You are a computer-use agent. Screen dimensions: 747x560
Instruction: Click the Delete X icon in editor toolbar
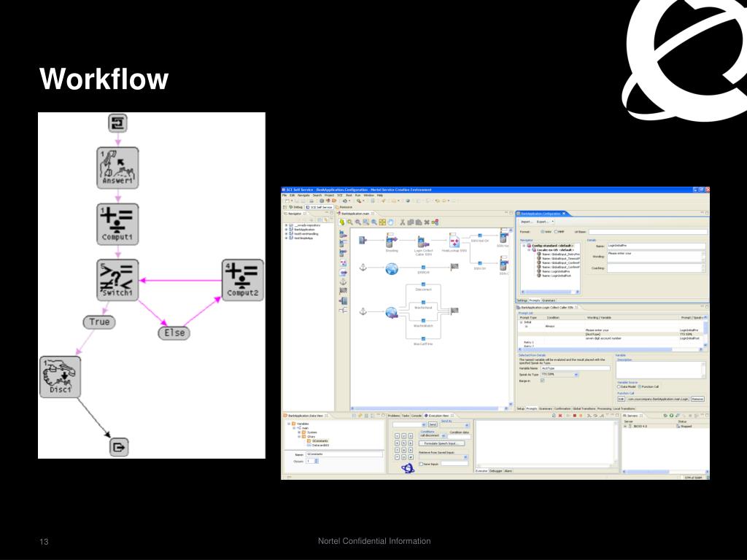tap(427, 222)
